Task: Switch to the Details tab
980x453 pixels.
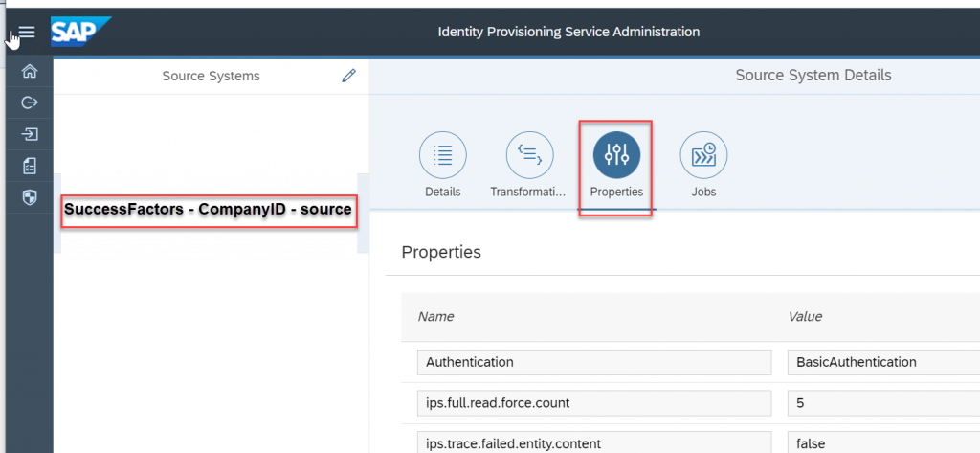Action: click(x=442, y=166)
